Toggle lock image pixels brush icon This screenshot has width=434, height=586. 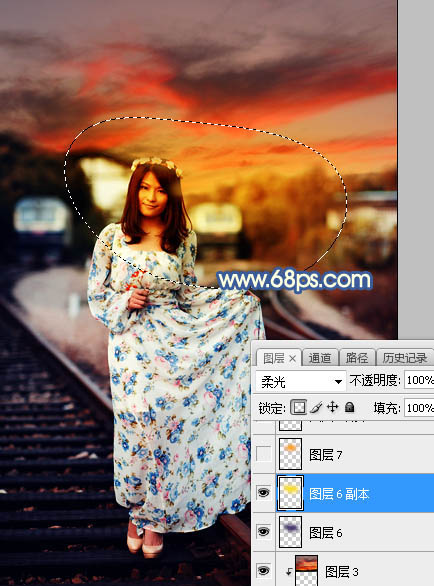pyautogui.click(x=316, y=407)
